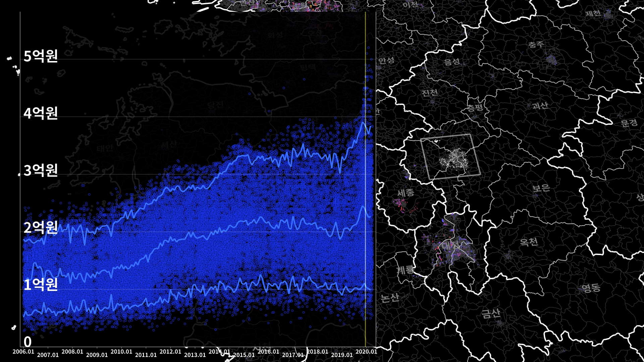
Task: Click the 2012.01 date label on the x-axis
Action: [x=170, y=352]
